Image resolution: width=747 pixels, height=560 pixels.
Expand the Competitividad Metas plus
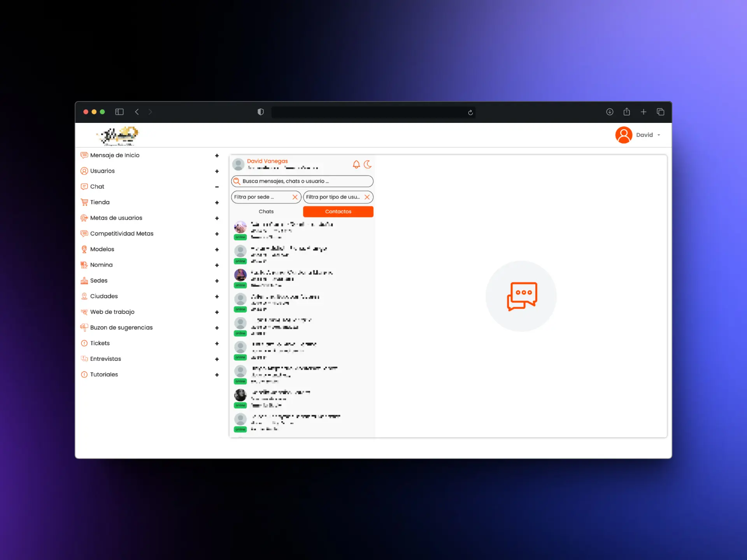(x=217, y=234)
